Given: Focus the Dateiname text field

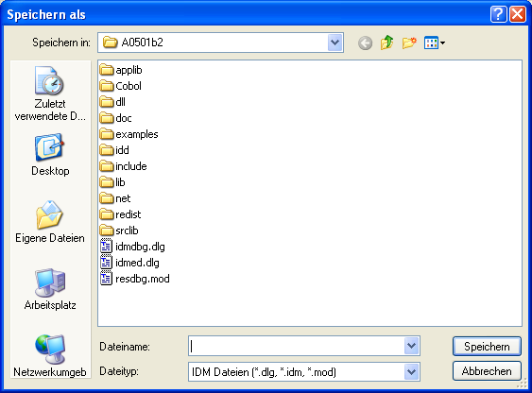Looking at the screenshot, I should tap(297, 346).
